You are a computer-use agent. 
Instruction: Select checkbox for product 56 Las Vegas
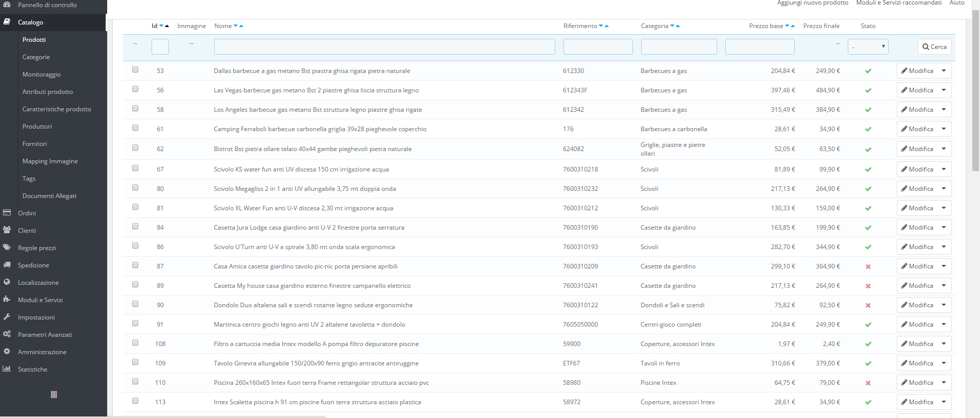135,89
